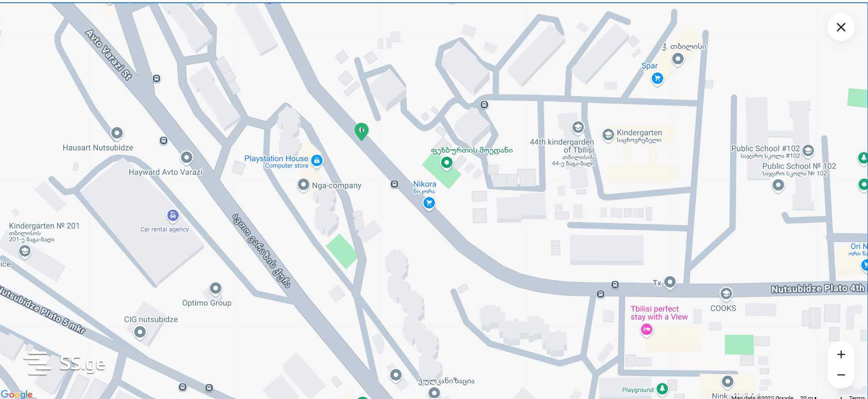Click the Optimo Group location pin
The width and height of the screenshot is (868, 399).
coord(216,288)
